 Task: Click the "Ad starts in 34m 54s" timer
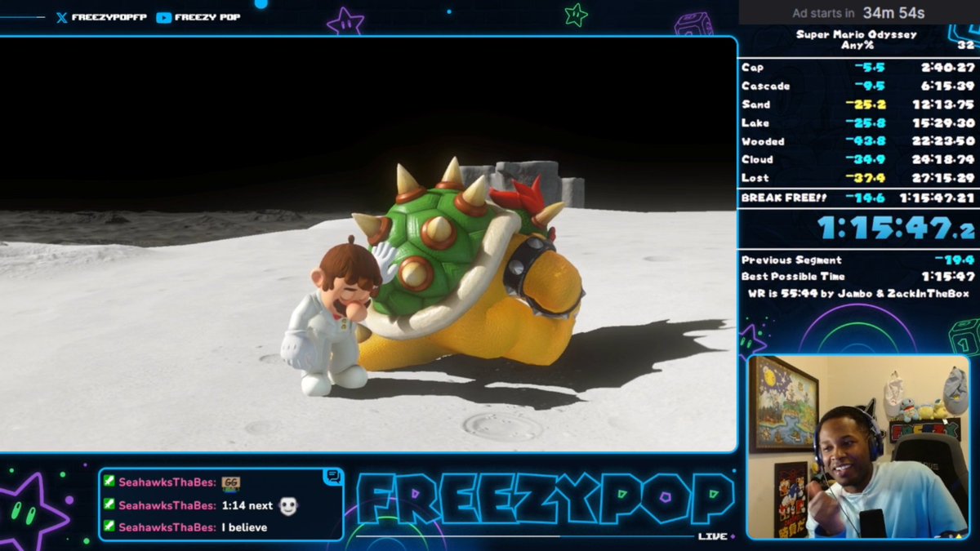858,12
